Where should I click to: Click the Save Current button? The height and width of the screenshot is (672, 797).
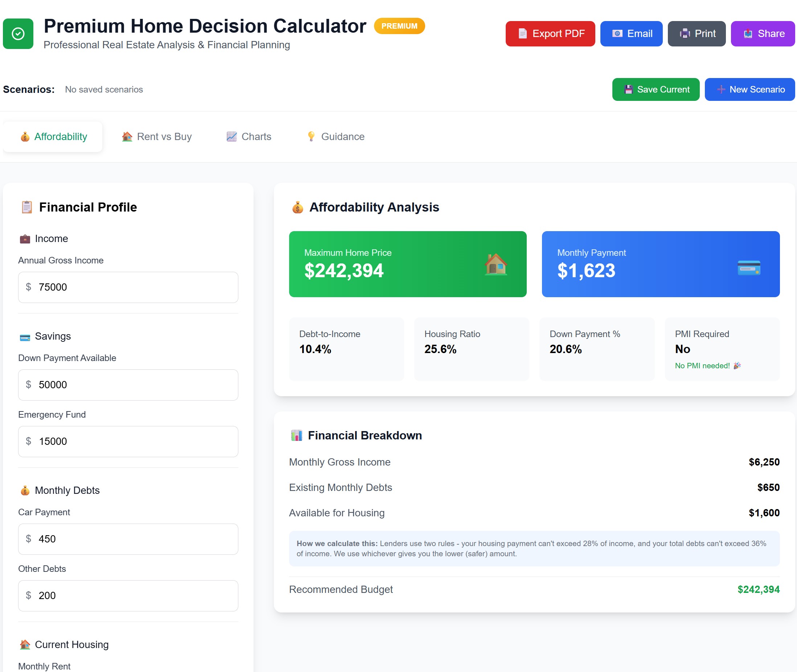coord(656,89)
